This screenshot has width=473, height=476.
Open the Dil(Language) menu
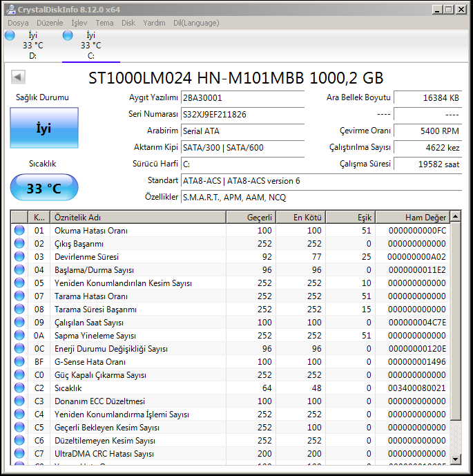(195, 23)
